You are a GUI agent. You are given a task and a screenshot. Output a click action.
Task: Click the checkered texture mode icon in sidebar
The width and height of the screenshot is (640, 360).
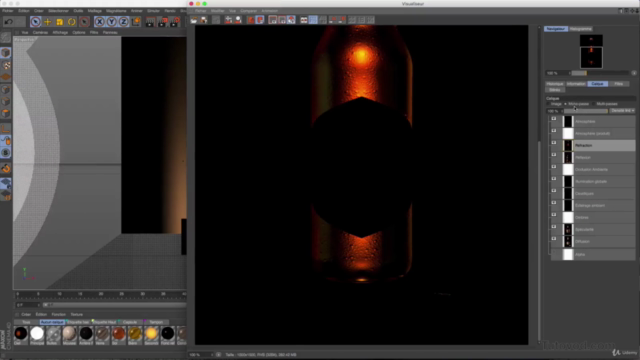pyautogui.click(x=6, y=65)
